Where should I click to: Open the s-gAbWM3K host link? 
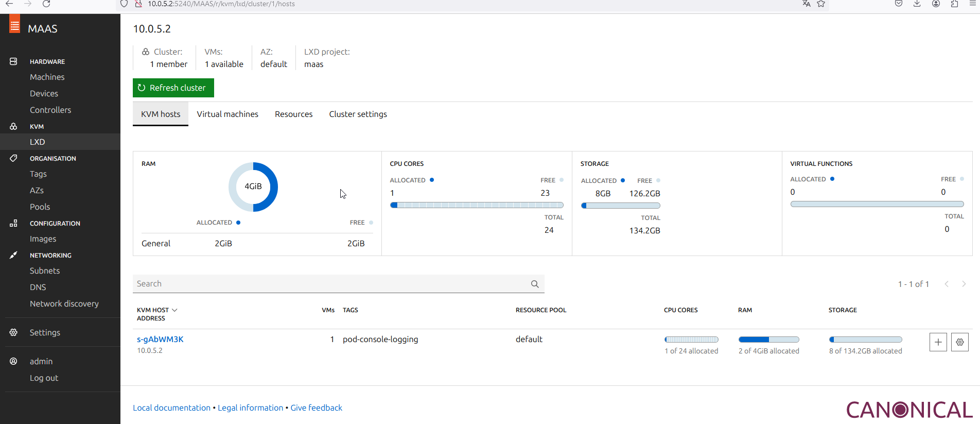[x=160, y=339]
